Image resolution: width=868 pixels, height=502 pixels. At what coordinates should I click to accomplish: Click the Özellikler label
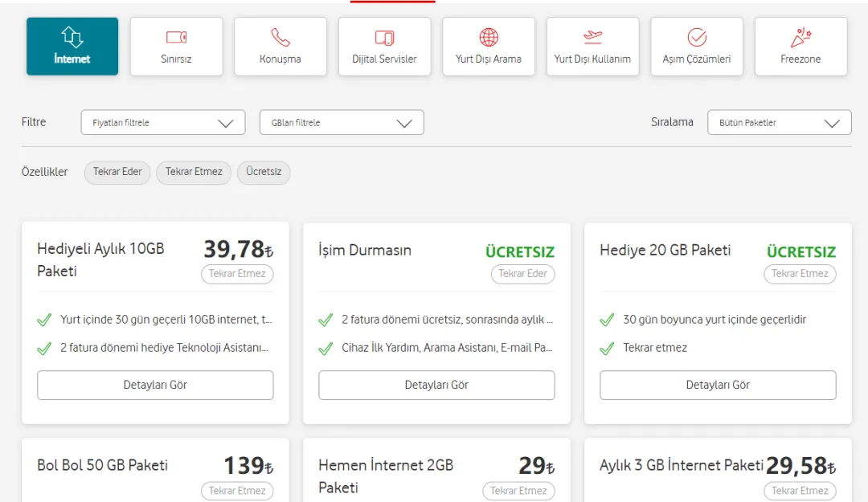tap(45, 172)
